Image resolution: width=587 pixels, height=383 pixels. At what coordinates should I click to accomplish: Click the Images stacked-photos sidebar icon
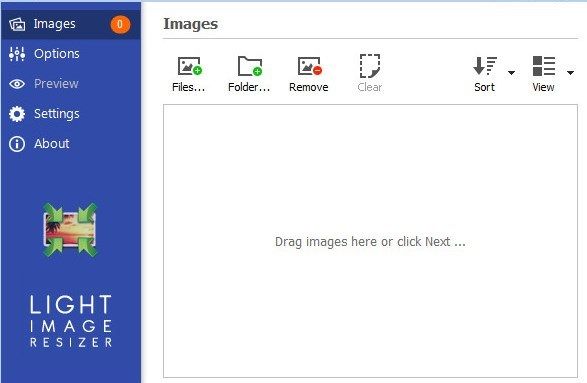point(17,25)
